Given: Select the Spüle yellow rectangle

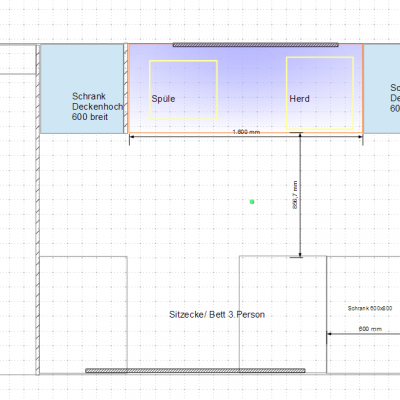Looking at the screenshot, I should pos(183,90).
